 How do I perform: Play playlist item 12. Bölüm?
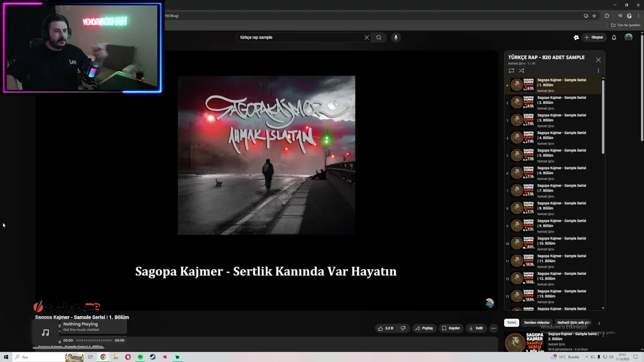click(553, 279)
